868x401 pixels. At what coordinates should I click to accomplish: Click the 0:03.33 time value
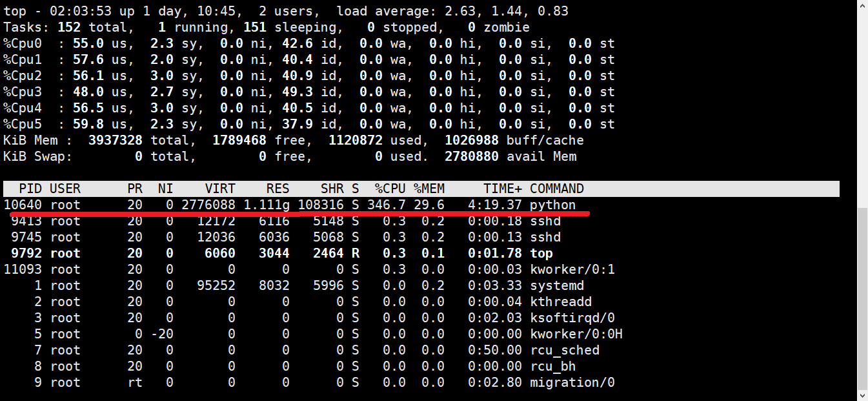[x=495, y=285]
